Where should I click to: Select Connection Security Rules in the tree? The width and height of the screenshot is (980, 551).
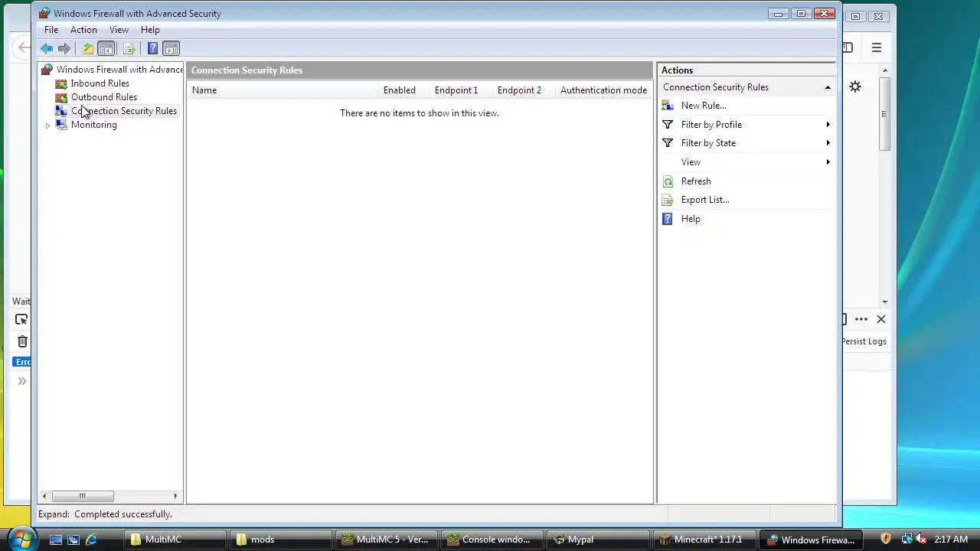(123, 111)
